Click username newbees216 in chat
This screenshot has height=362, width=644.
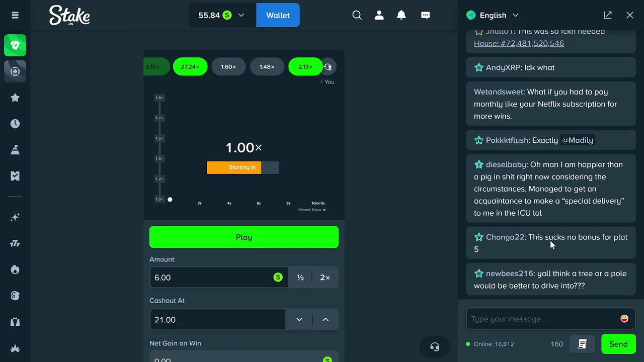tap(509, 274)
